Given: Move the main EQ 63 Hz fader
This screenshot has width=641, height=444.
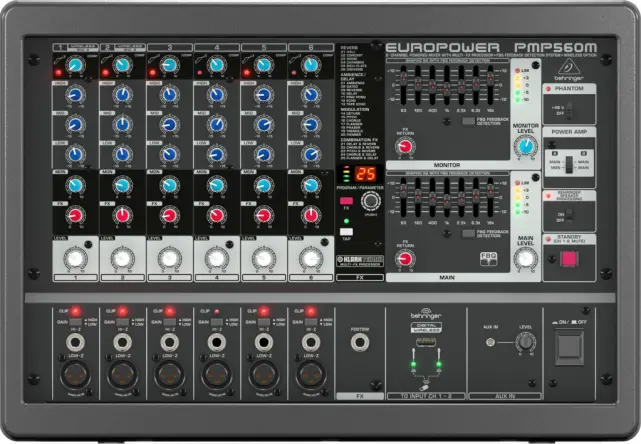Looking at the screenshot, I should pos(403,191).
